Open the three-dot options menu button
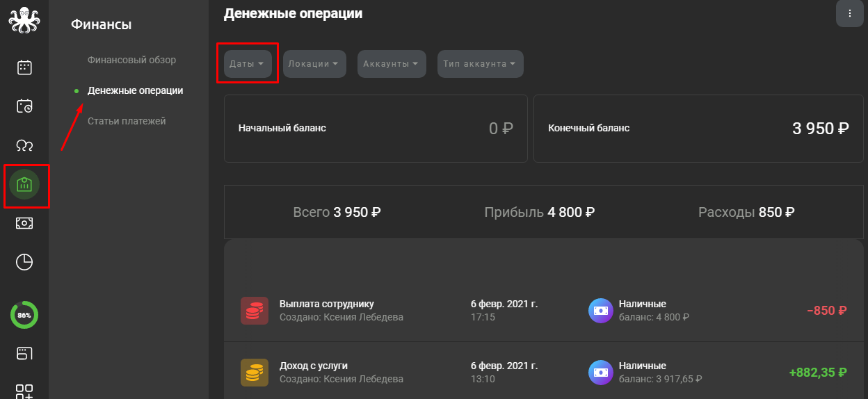Image resolution: width=868 pixels, height=399 pixels. 849,13
